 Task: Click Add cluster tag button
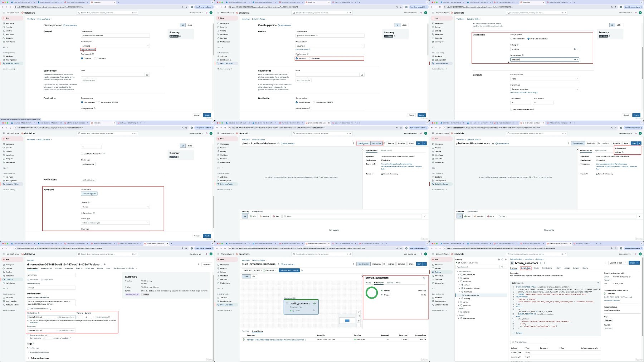(x=88, y=164)
